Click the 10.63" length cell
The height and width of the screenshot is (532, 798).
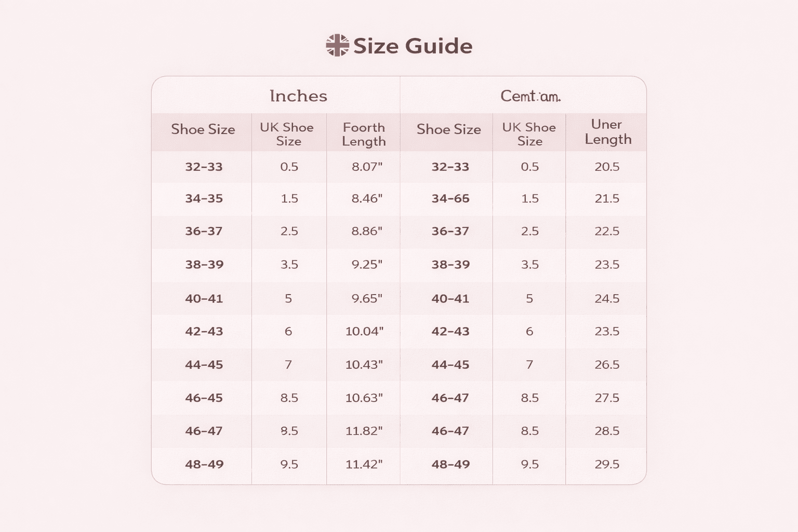click(x=364, y=398)
